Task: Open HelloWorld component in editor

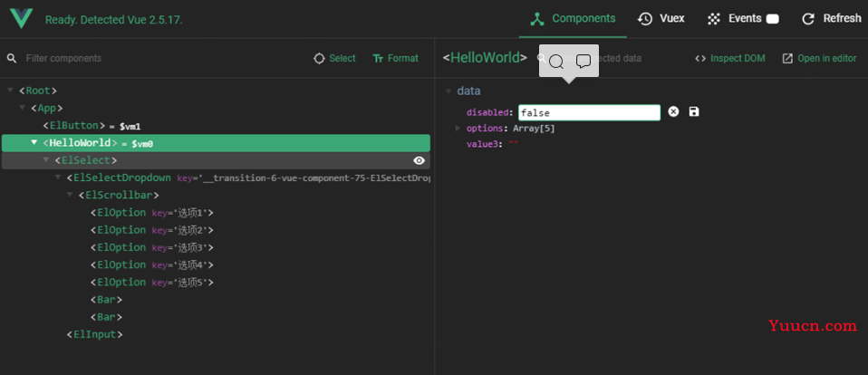Action: tap(819, 58)
